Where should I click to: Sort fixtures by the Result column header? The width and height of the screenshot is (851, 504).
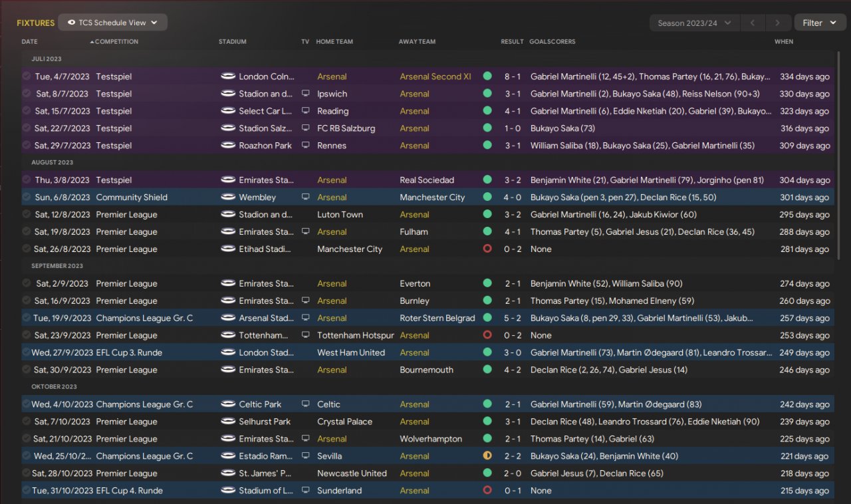click(512, 42)
